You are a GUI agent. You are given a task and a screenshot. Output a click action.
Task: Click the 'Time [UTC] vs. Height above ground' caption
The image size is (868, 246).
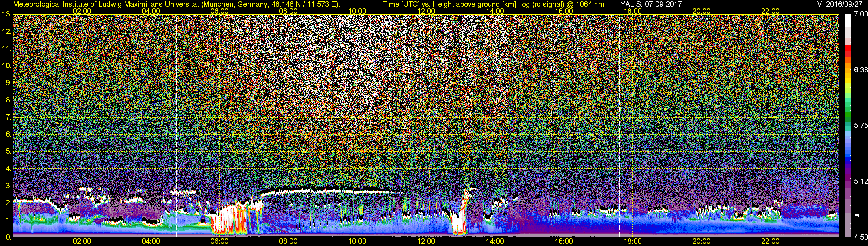tap(493, 4)
